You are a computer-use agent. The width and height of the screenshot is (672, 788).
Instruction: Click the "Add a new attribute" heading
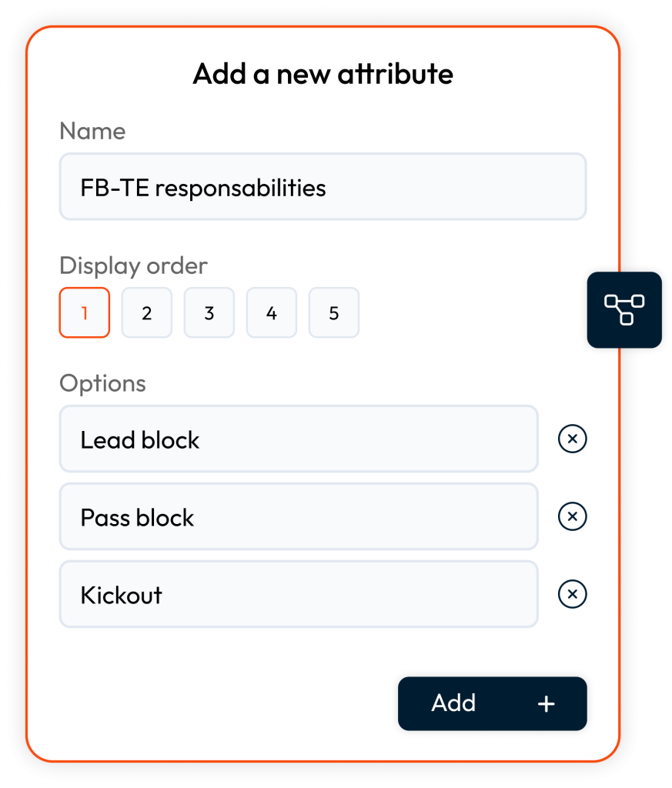point(323,74)
